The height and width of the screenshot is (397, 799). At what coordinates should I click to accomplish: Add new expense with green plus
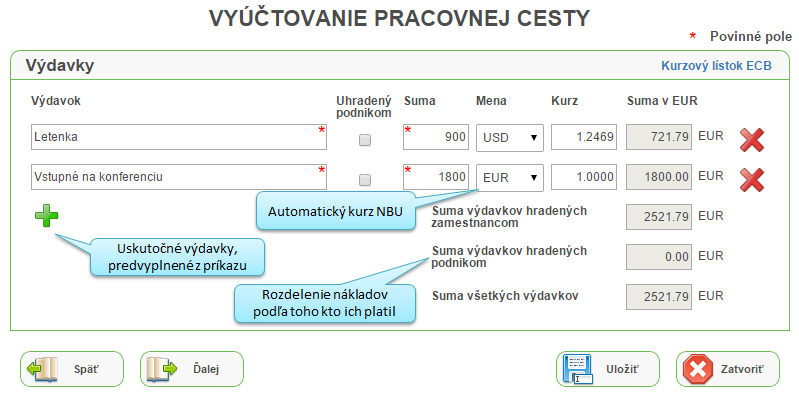pyautogui.click(x=46, y=216)
